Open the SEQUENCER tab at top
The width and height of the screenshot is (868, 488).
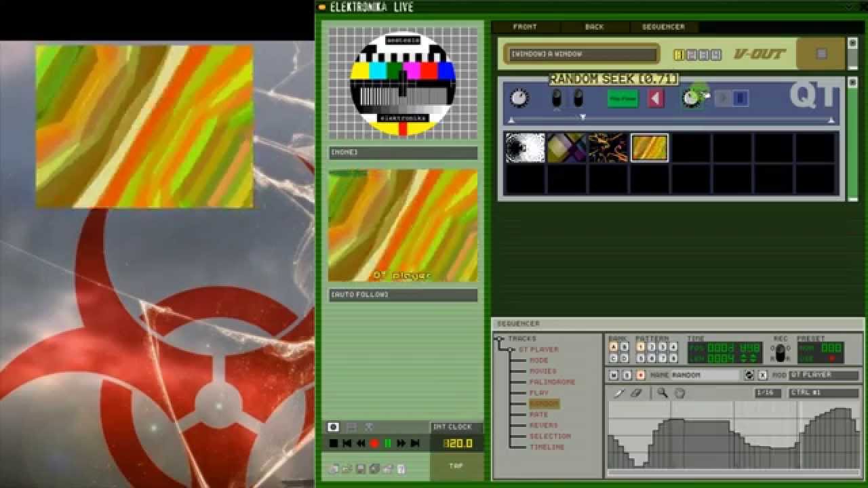click(663, 27)
